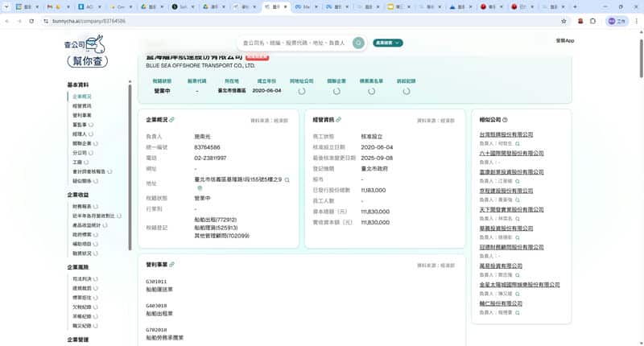
Task: Click the help icon next to 相似公司
Action: pos(505,120)
